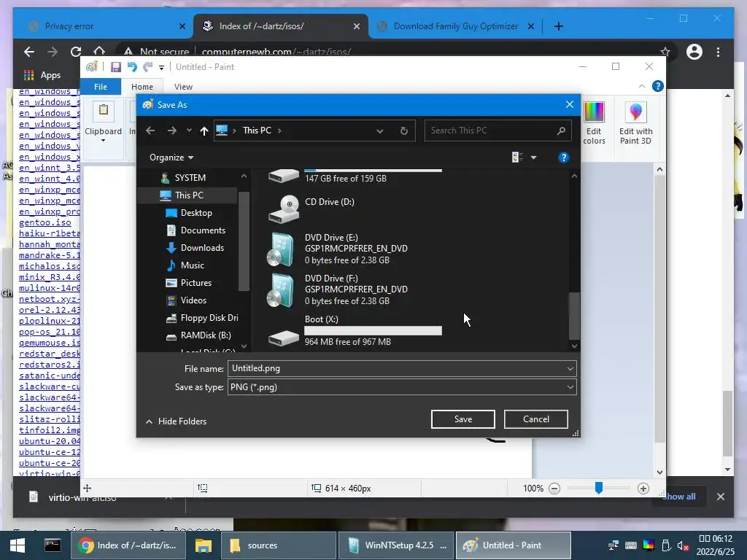Image resolution: width=747 pixels, height=560 pixels.
Task: Change the view with the view icon
Action: (x=517, y=157)
